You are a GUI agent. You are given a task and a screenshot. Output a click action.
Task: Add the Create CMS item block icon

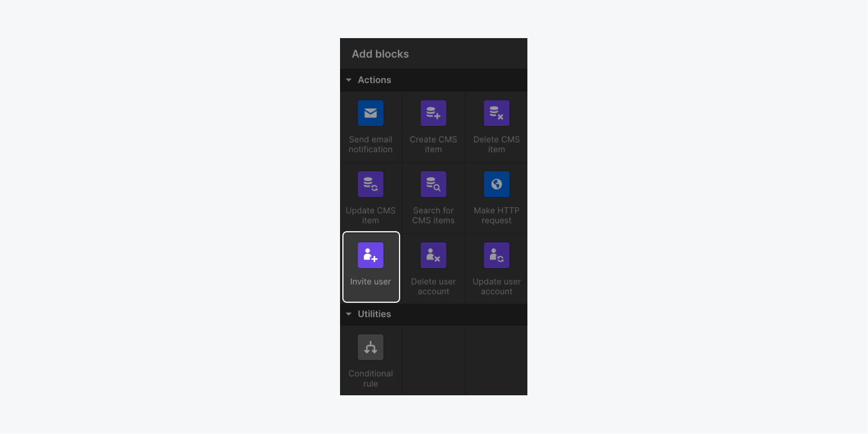[x=434, y=113]
